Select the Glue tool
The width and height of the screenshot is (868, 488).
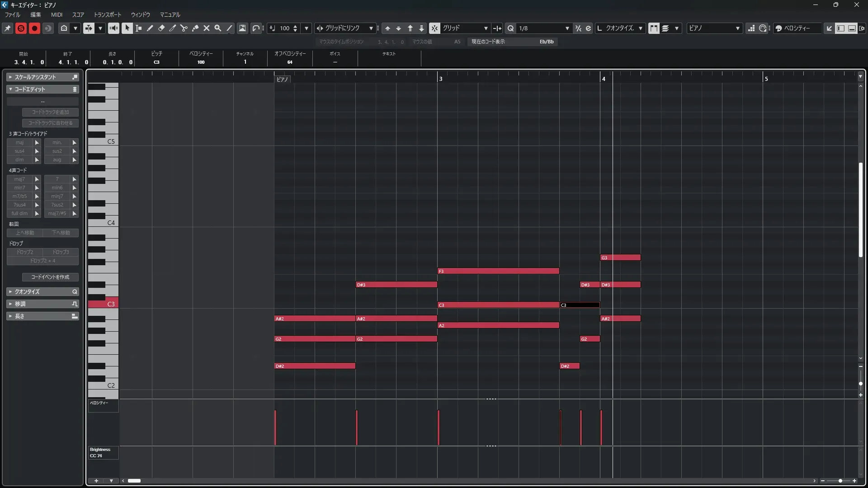[195, 28]
